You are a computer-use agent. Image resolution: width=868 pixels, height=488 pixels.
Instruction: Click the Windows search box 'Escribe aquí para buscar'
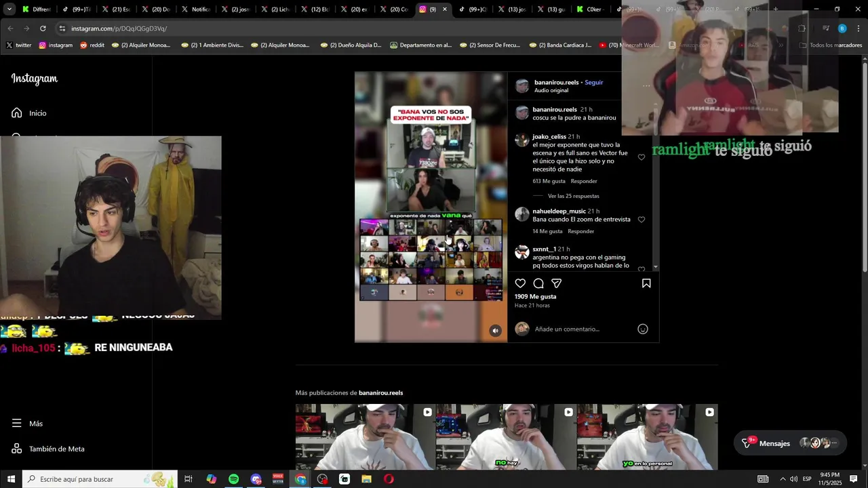point(100,479)
